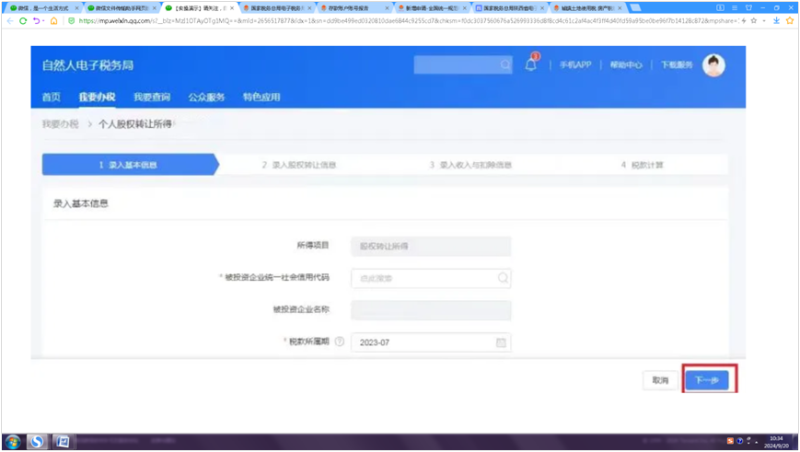Viewport: 800px width, 452px height.
Task: Open the 首页 tab
Action: click(51, 97)
